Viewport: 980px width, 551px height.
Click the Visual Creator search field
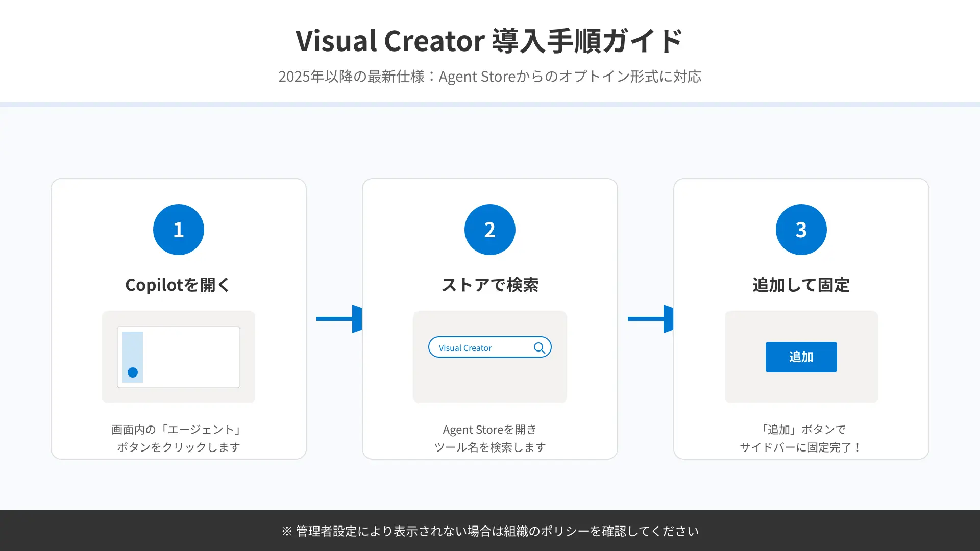pyautogui.click(x=490, y=347)
